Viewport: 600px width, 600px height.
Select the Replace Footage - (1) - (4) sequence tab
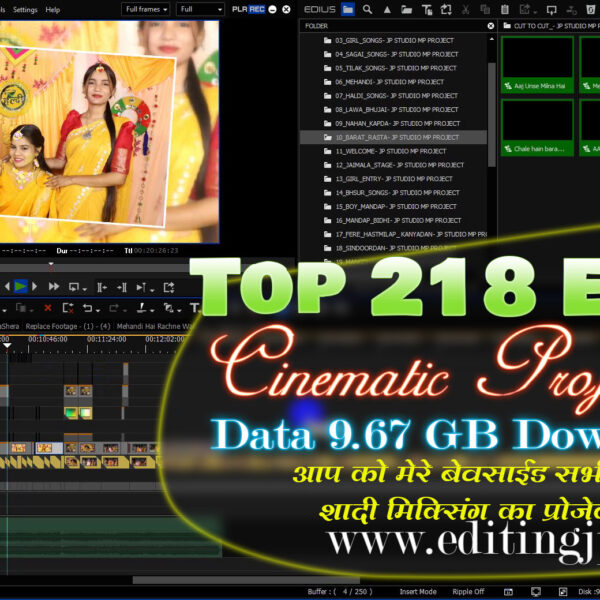click(x=68, y=326)
